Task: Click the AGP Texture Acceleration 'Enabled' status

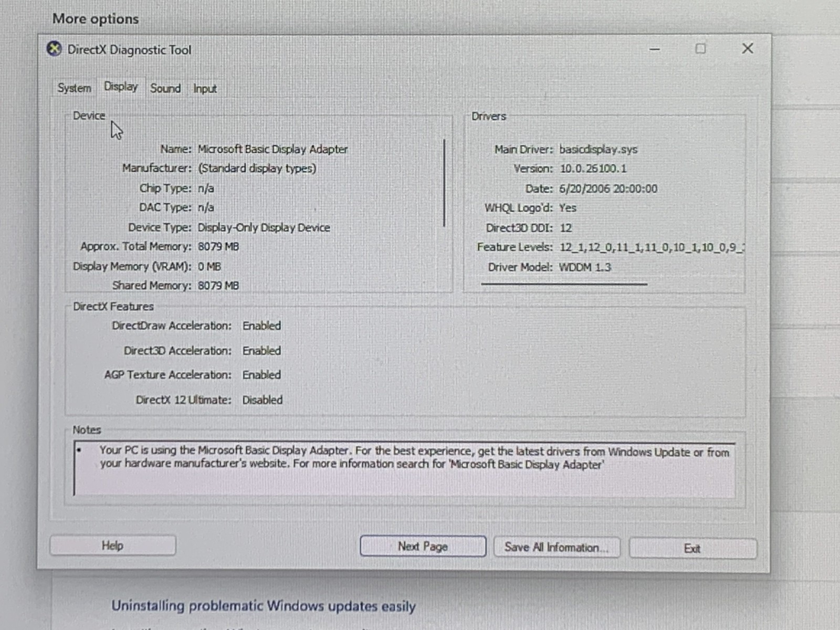Action: 261,375
